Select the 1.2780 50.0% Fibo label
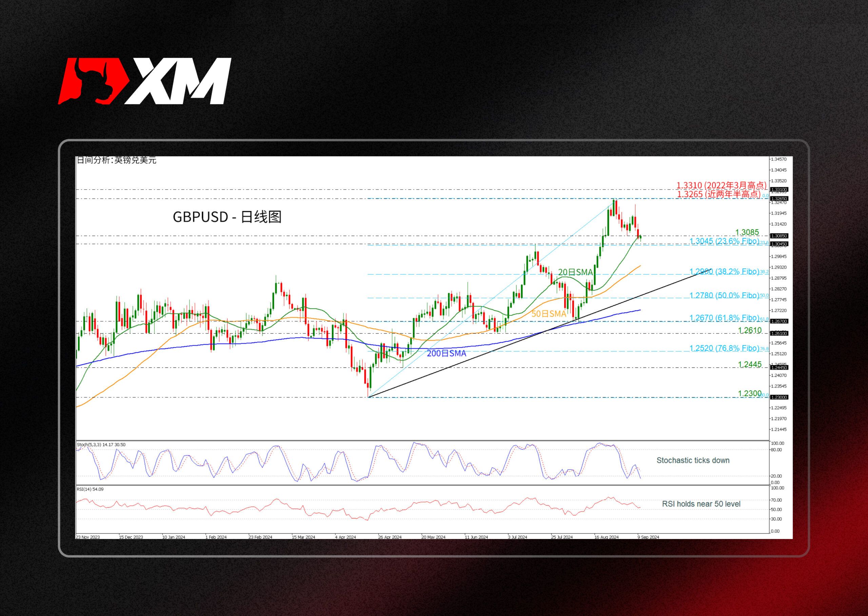This screenshot has width=868, height=616. coord(724,295)
